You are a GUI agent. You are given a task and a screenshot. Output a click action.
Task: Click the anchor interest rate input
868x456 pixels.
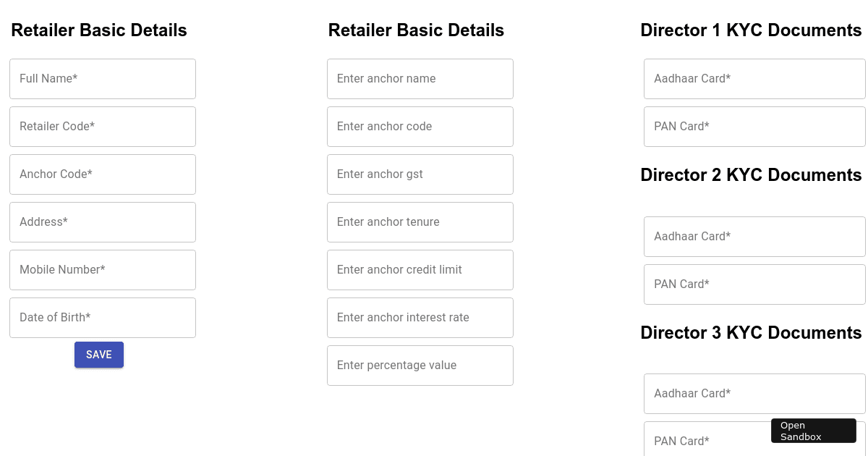pos(420,318)
